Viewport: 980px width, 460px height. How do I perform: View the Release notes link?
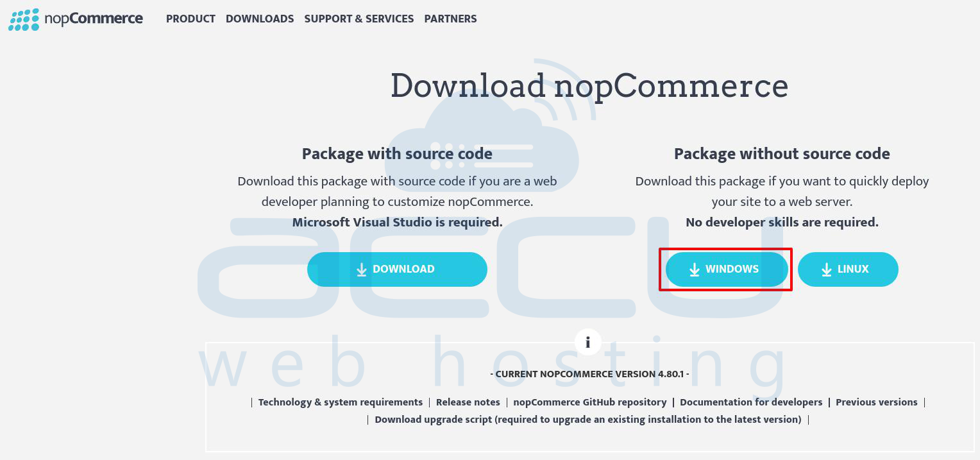pyautogui.click(x=468, y=402)
